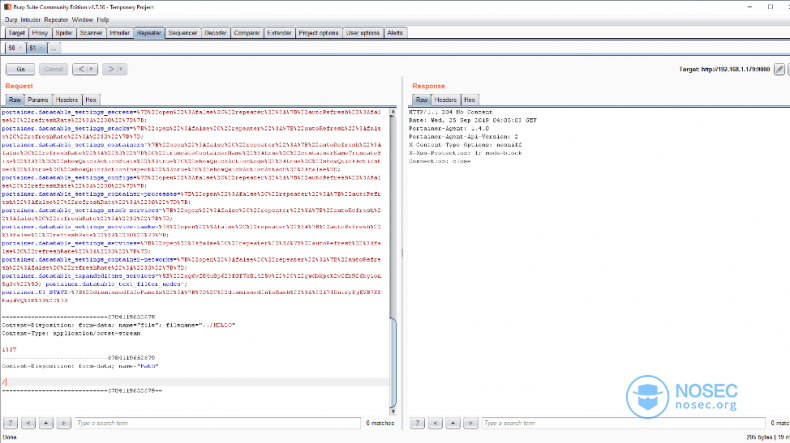790x443 pixels.
Task: Show the Response Hex view
Action: pyautogui.click(x=470, y=100)
